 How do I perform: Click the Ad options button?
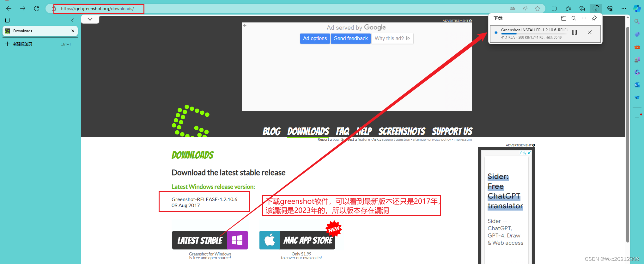coord(315,38)
